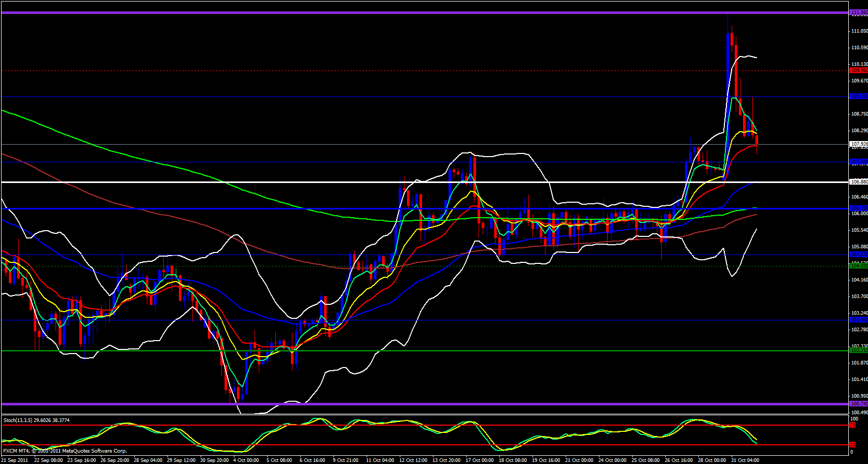
Task: Select the purple 100.740 price tag
Action: 858,404
